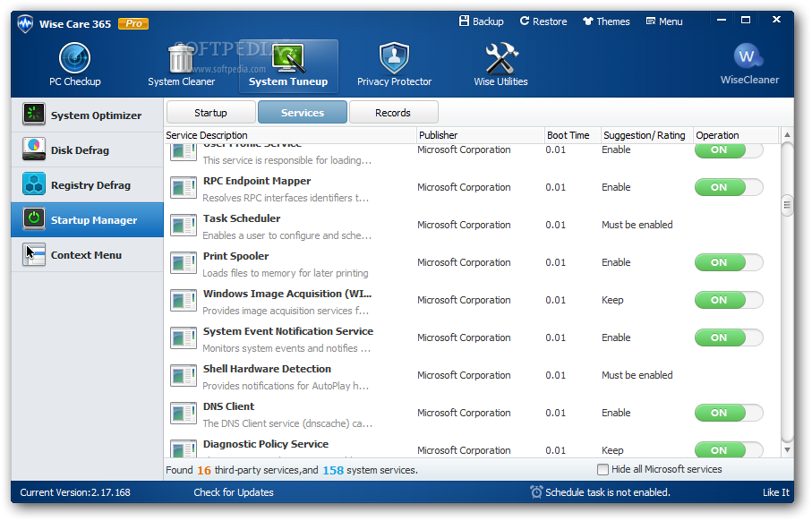This screenshot has height=521, width=812.
Task: Click the Restore button label
Action: click(550, 21)
